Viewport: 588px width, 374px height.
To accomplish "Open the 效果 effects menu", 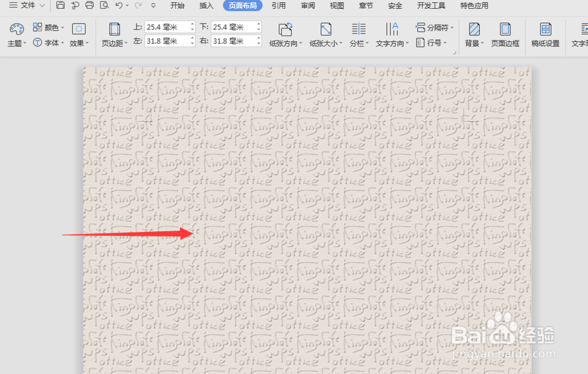I will pyautogui.click(x=79, y=35).
